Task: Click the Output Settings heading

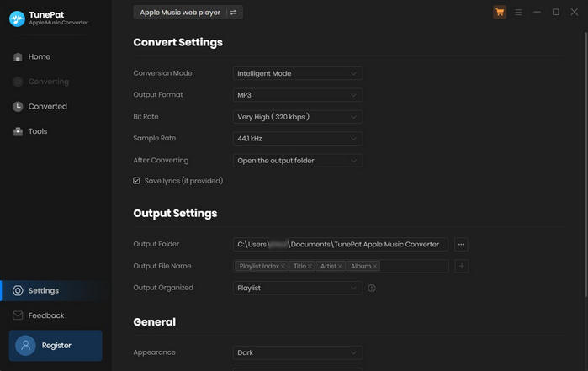Action: click(175, 214)
